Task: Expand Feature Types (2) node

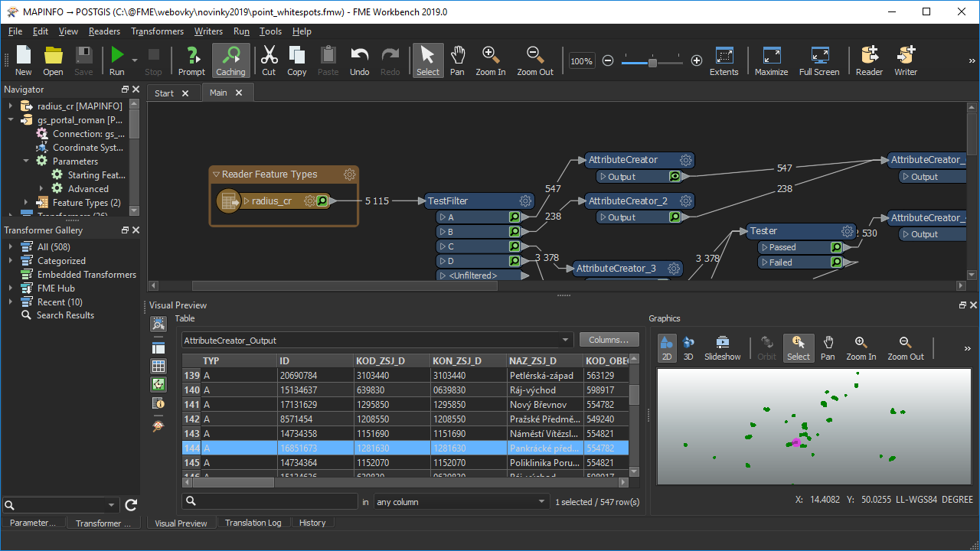Action: pos(25,203)
